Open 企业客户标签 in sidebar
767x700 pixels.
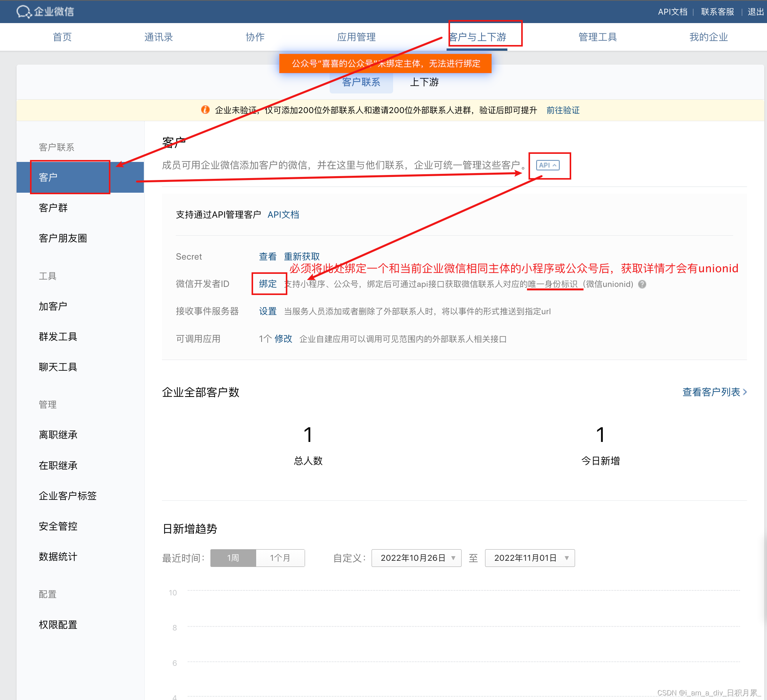[x=68, y=496]
